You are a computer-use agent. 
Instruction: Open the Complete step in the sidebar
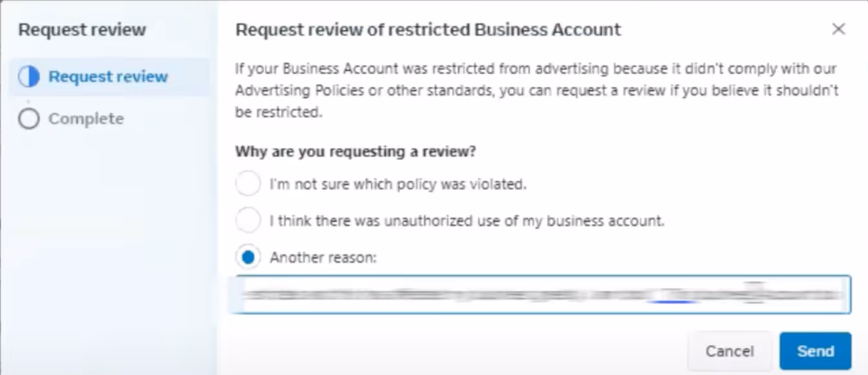pos(86,118)
